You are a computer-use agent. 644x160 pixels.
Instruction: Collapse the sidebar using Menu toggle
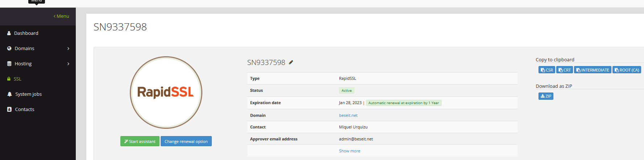coord(61,16)
